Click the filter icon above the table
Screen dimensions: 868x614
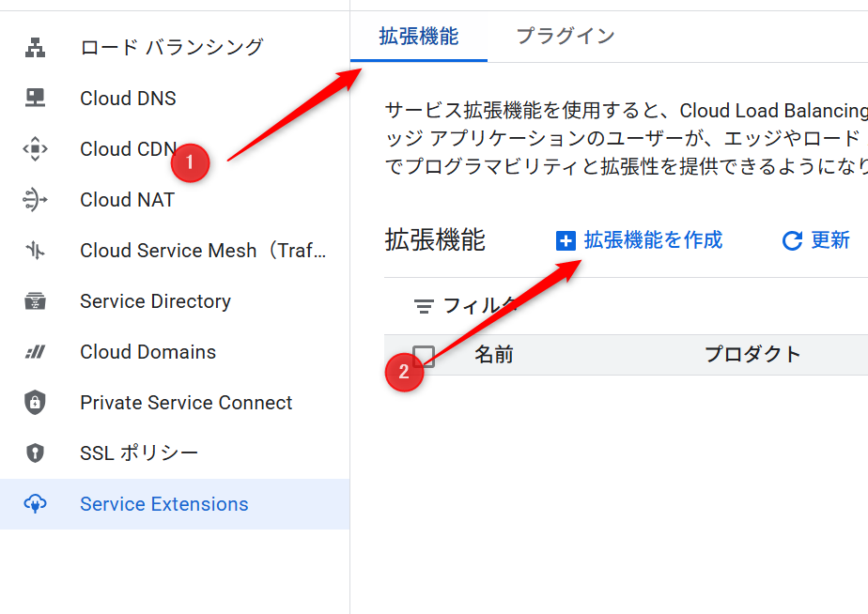click(x=425, y=306)
